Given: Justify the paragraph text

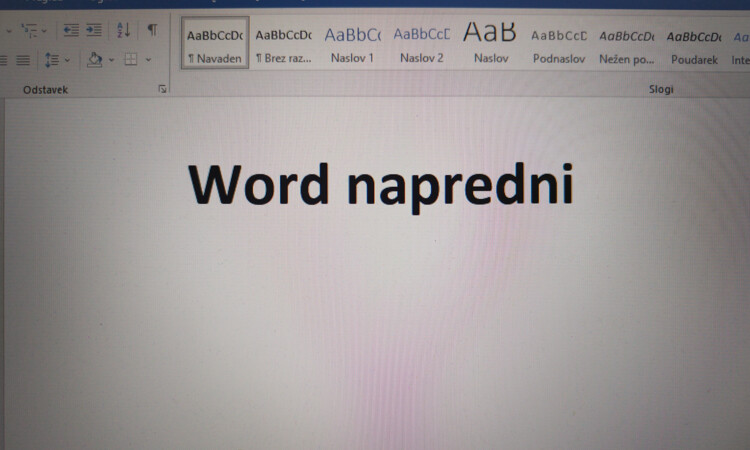Looking at the screenshot, I should coord(23,60).
